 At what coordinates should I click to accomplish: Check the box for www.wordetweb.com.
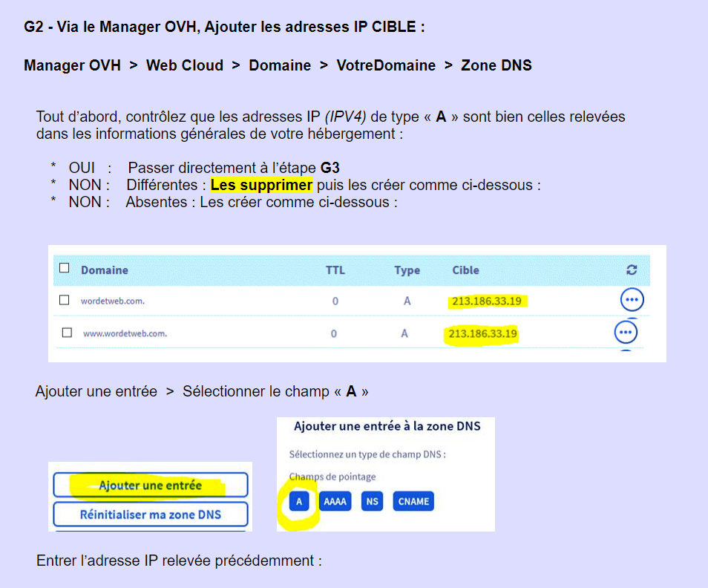67,333
